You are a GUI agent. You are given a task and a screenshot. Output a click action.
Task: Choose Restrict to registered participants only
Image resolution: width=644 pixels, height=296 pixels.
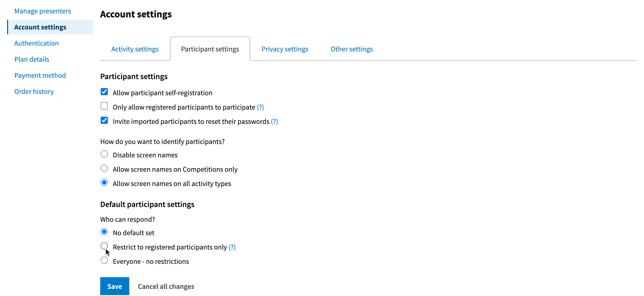(104, 246)
